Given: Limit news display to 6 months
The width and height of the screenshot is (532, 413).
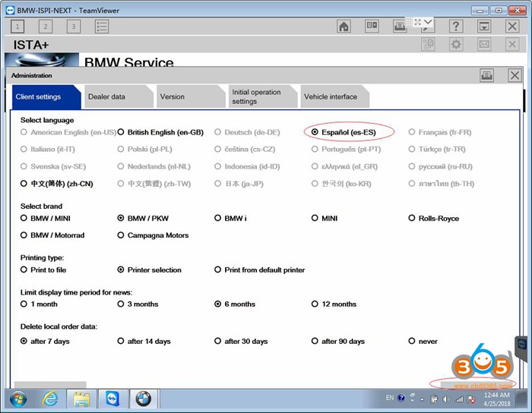Looking at the screenshot, I should coord(217,304).
